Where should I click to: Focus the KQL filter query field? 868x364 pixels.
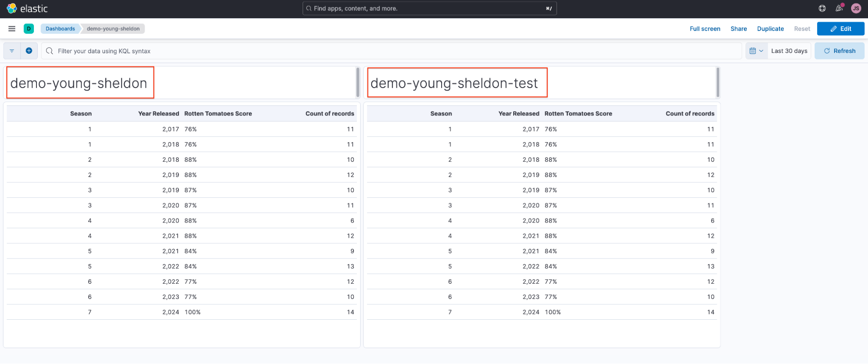[x=392, y=51]
